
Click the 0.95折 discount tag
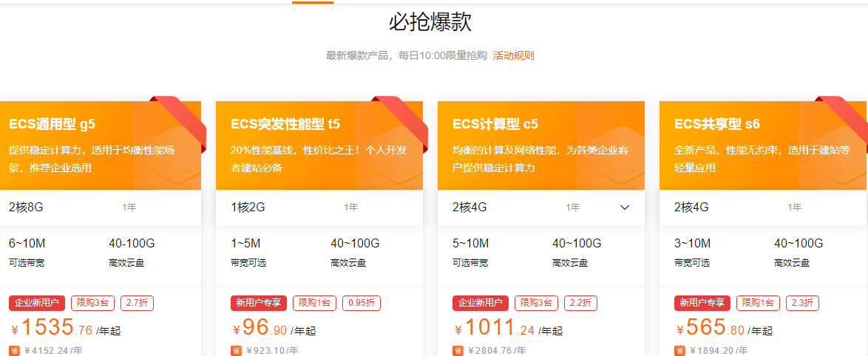tap(362, 303)
